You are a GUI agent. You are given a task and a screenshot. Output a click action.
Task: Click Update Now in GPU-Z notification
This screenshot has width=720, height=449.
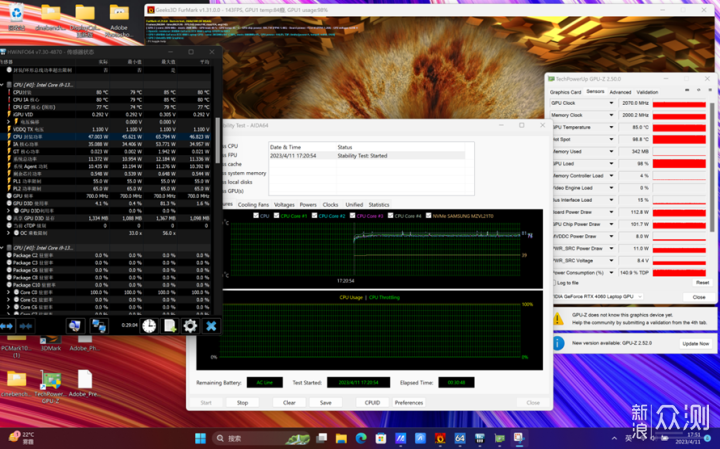point(696,343)
